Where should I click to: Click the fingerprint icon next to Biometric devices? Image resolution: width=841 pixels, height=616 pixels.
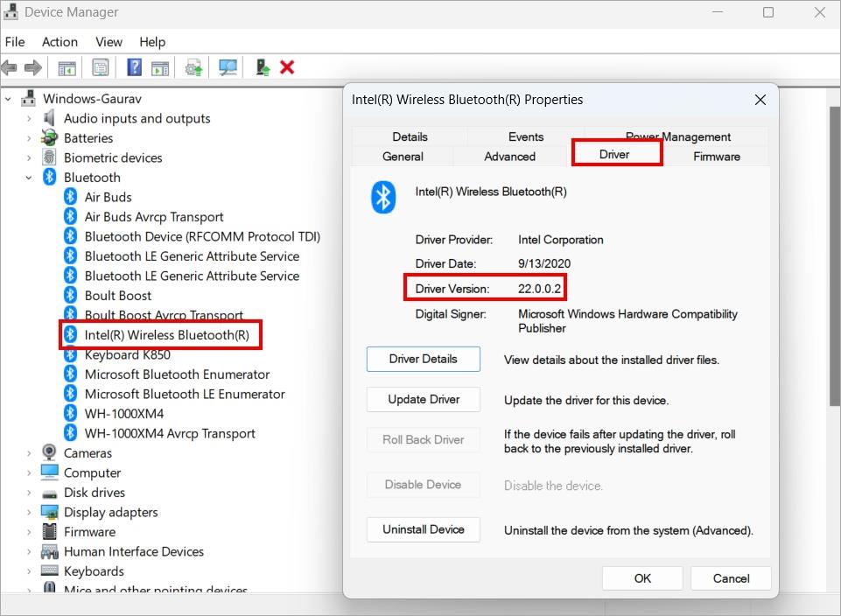pos(49,157)
